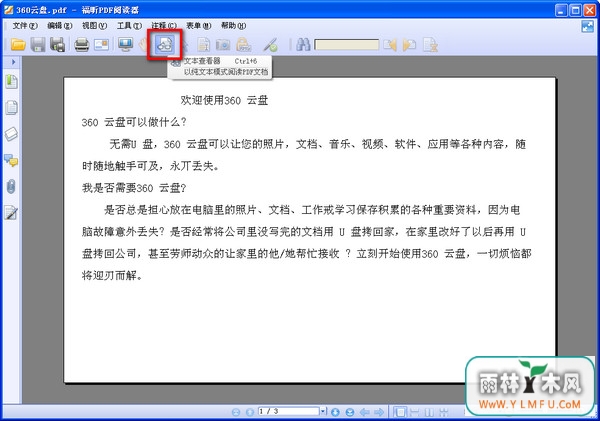The width and height of the screenshot is (600, 421).
Task: Find next search result arrow
Action: pyautogui.click(x=409, y=45)
